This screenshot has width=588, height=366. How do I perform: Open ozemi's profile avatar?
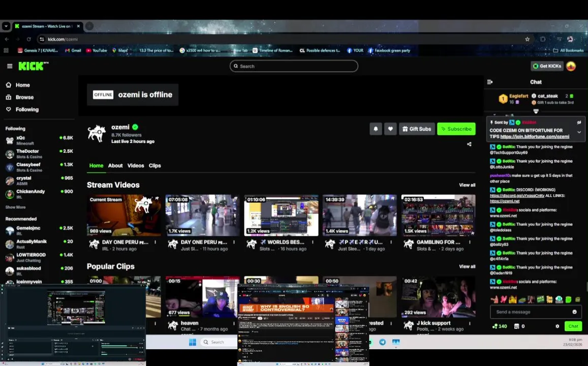(97, 134)
